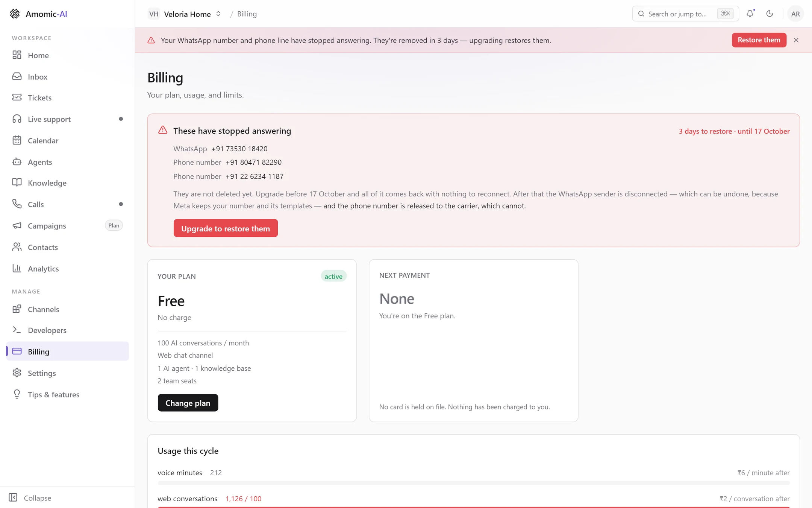
Task: Click the Agents robot icon
Action: click(17, 162)
